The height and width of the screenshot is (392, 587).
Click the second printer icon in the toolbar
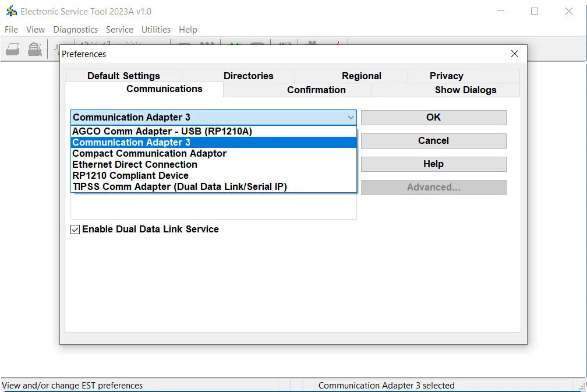point(35,50)
